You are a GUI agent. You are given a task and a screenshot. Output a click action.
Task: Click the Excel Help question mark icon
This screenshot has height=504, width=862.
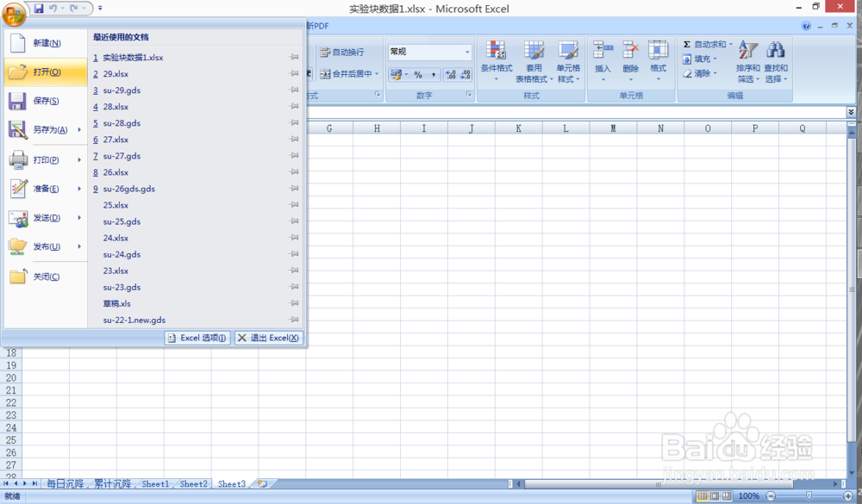point(806,26)
